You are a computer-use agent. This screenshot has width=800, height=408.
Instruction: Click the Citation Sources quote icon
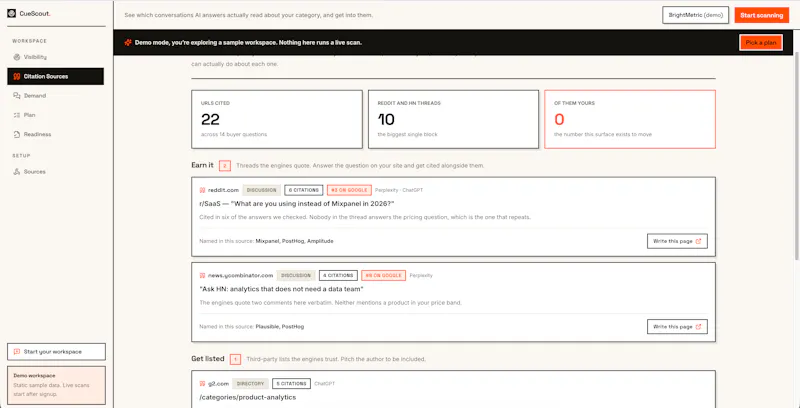click(17, 76)
